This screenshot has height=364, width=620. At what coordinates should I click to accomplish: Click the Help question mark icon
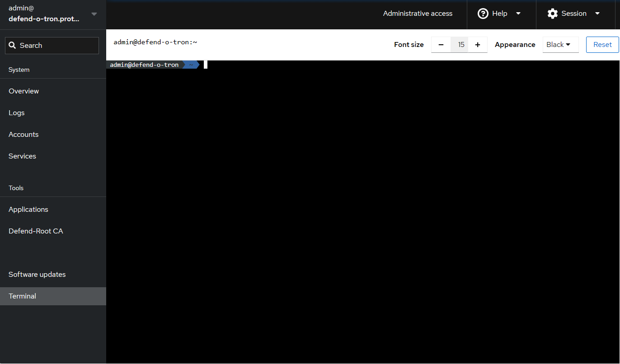(x=483, y=14)
